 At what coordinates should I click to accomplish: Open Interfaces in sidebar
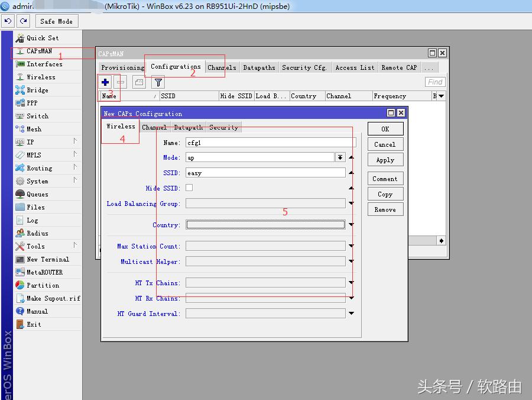[48, 64]
